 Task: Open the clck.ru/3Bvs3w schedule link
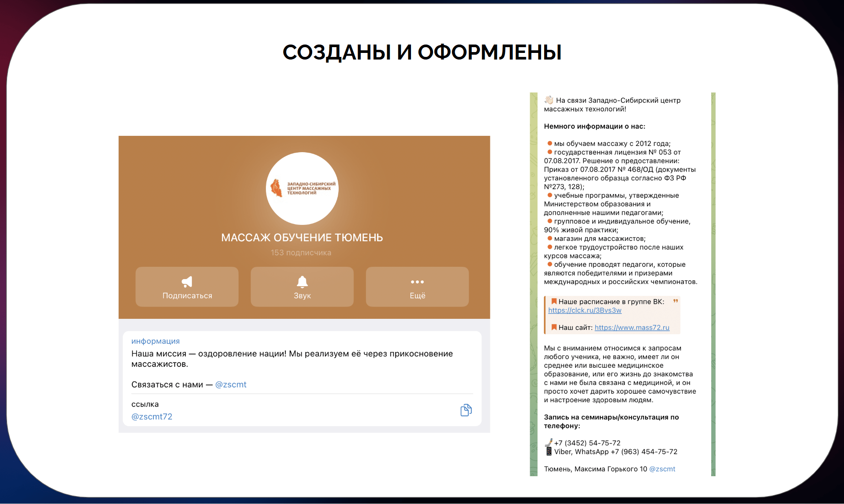(585, 310)
